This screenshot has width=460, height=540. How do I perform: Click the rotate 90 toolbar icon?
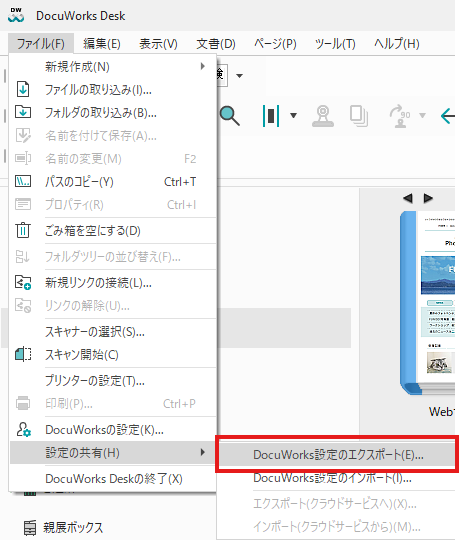pyautogui.click(x=400, y=116)
